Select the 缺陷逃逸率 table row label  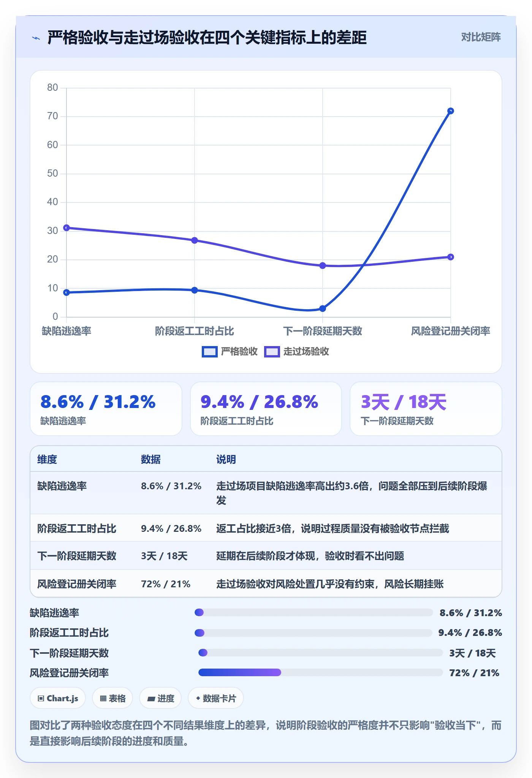click(62, 486)
